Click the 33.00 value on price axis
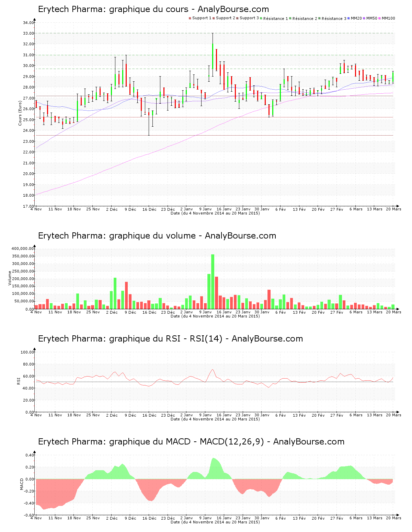The image size is (412, 532). (28, 33)
